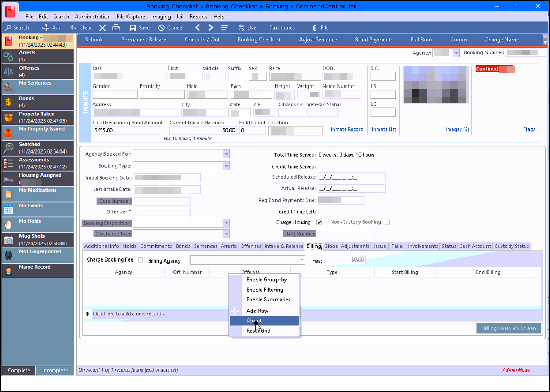Click the Complete button at bottom left

pyautogui.click(x=18, y=371)
